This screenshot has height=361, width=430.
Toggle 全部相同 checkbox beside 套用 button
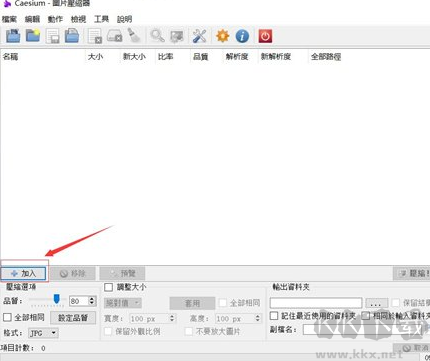click(x=223, y=303)
